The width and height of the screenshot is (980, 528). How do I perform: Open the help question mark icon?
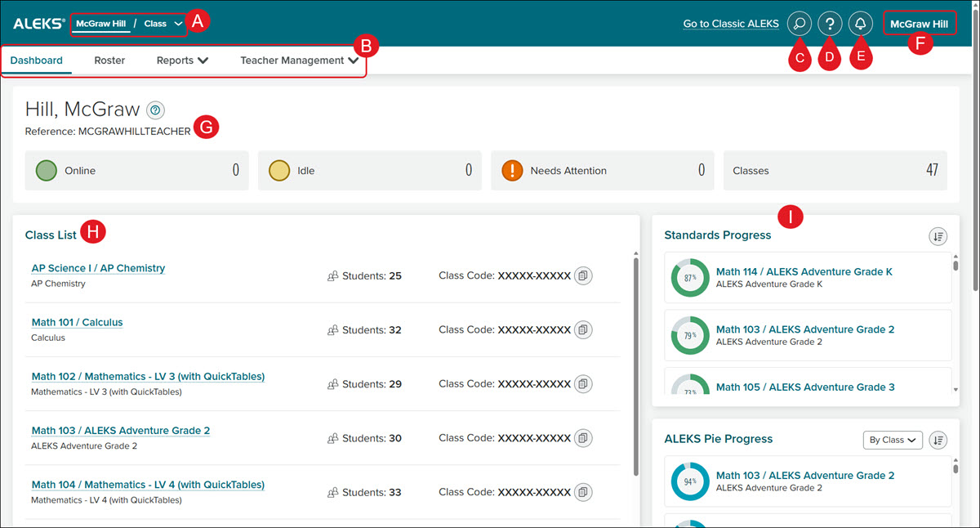[830, 24]
